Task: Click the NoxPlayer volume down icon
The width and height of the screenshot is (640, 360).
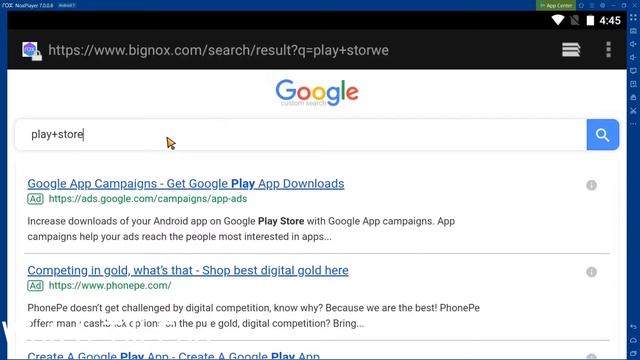Action: [633, 58]
